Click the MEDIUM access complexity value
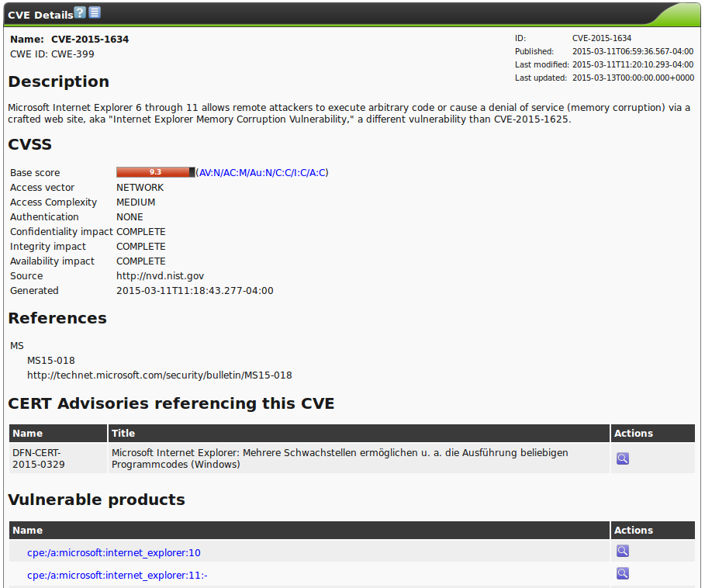This screenshot has width=705, height=588. (x=136, y=202)
